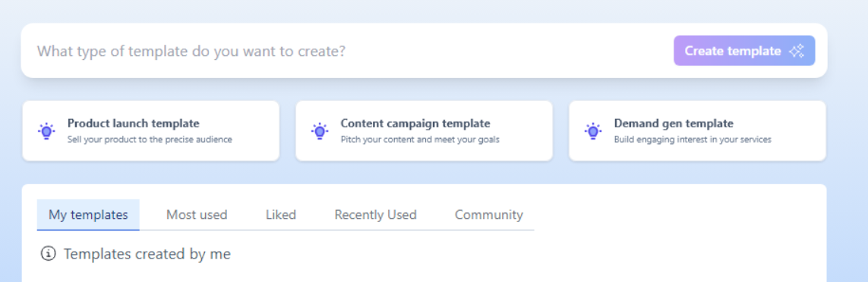This screenshot has height=282, width=868.
Task: Click the lightbulb icon for Product launch
Action: coord(46,131)
